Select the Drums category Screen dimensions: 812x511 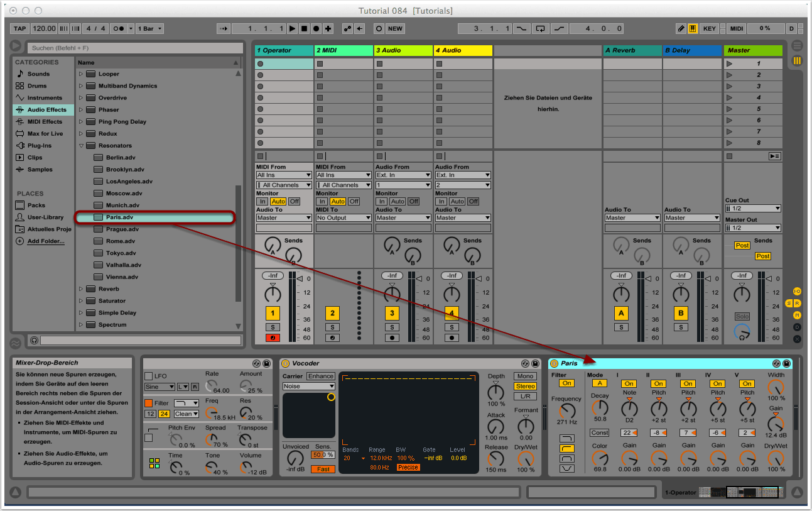point(37,86)
